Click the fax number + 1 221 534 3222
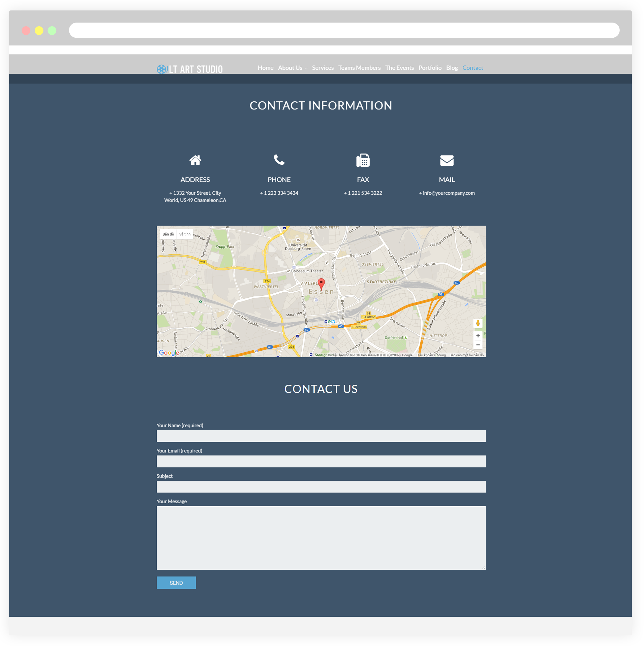644x647 pixels. point(363,193)
